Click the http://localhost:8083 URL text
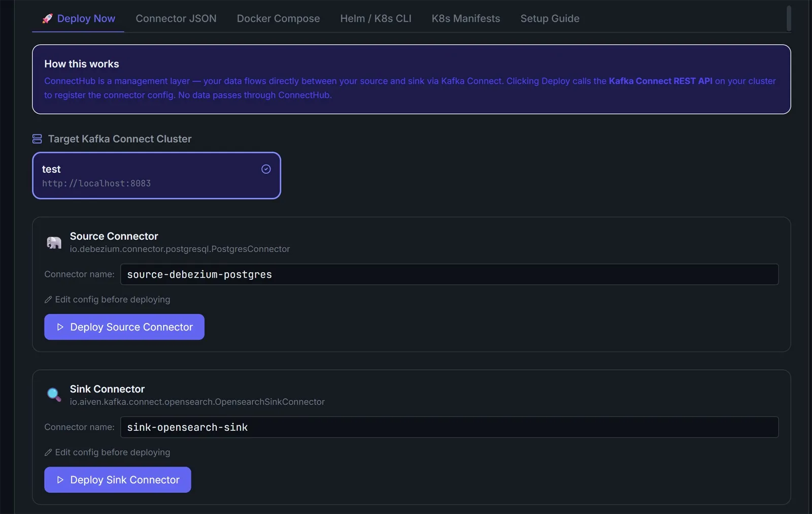The height and width of the screenshot is (514, 812). [x=96, y=183]
